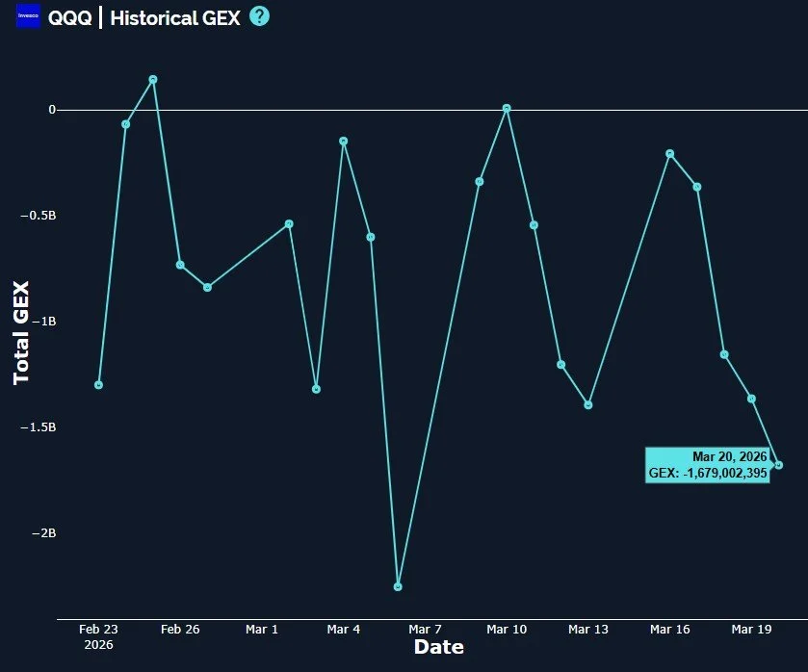The image size is (808, 672).
Task: Select the lowest data point near -2.25B
Action: click(398, 586)
